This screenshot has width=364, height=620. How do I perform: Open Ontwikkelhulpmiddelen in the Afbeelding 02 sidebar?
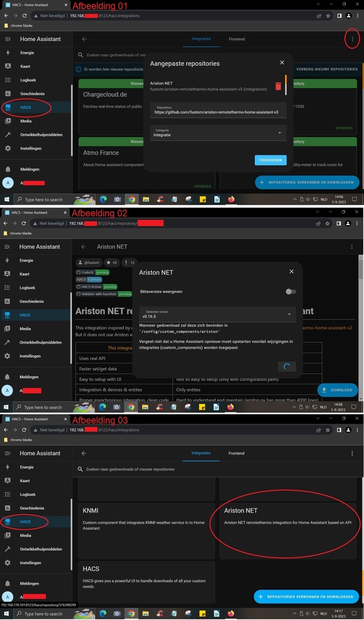41,343
